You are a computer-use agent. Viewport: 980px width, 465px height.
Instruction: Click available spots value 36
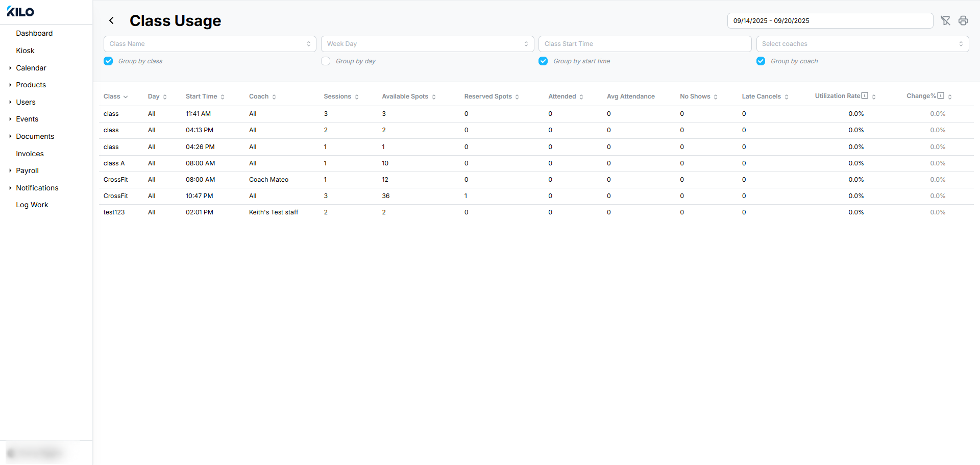(386, 196)
